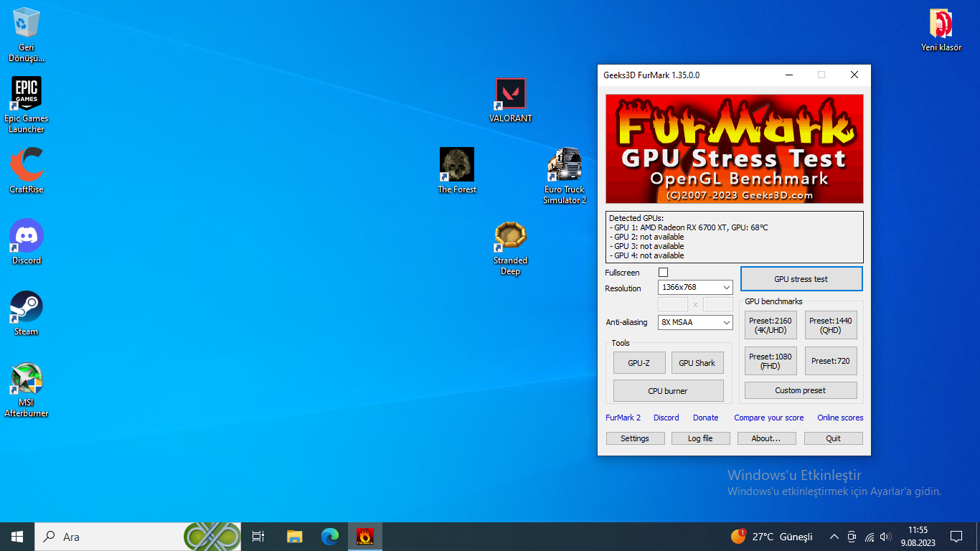Viewport: 980px width, 551px height.
Task: Open the notification center icon
Action: click(956, 537)
